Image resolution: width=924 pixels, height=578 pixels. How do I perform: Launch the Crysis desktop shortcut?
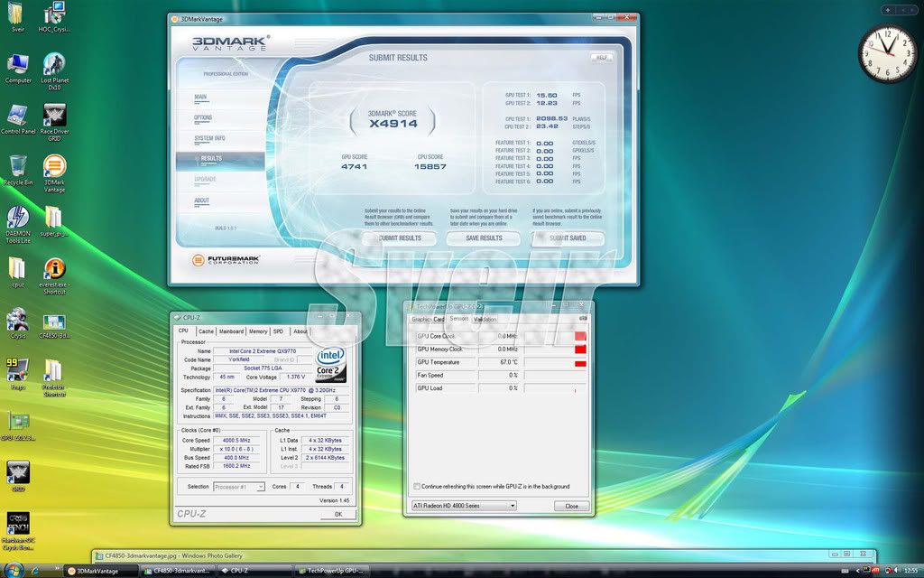point(17,321)
